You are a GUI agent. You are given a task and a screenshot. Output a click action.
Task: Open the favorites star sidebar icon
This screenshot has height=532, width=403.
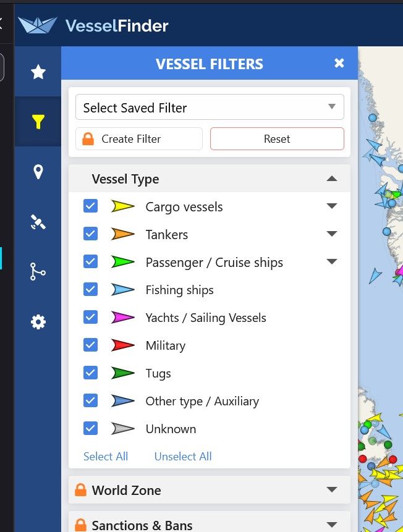pyautogui.click(x=38, y=72)
